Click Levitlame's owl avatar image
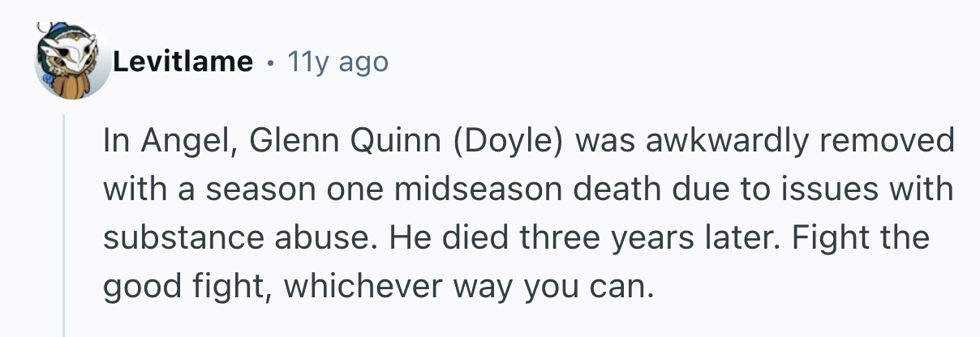The width and height of the screenshot is (980, 337). 72,62
